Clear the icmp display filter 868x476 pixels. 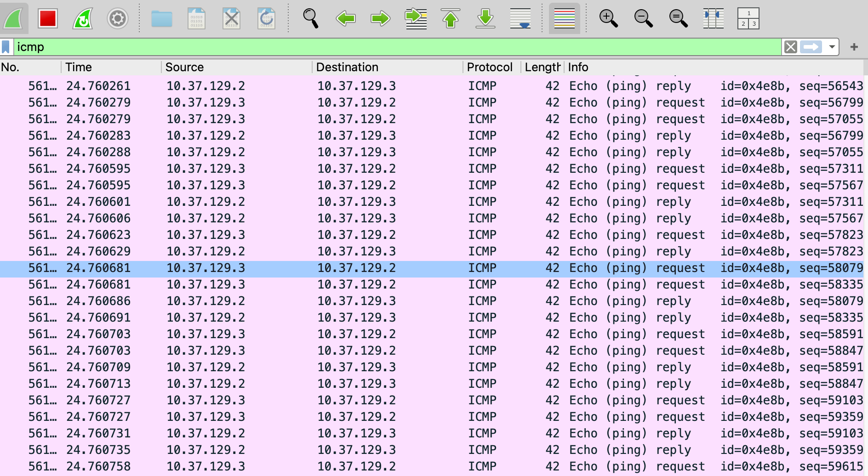coord(791,47)
